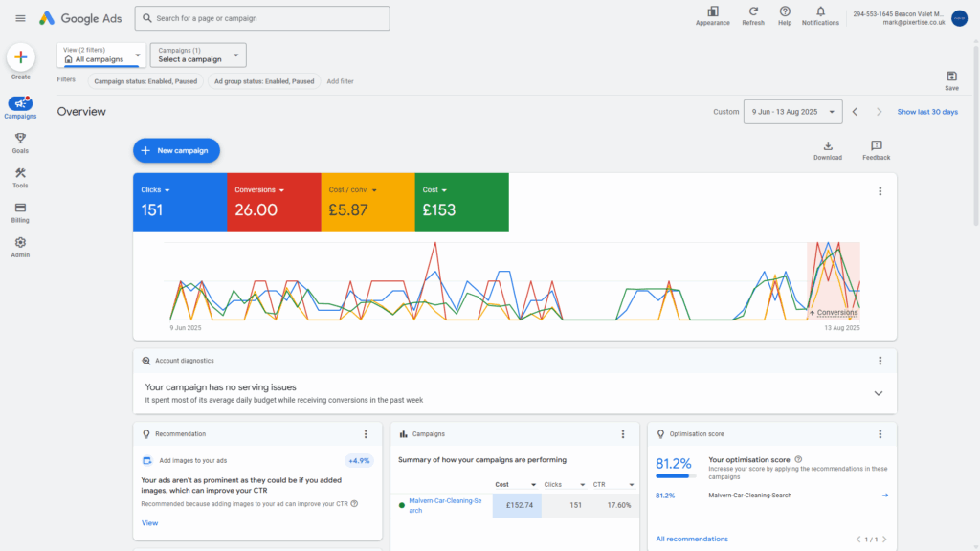Click the CTR recommendation help icon

coord(354,503)
